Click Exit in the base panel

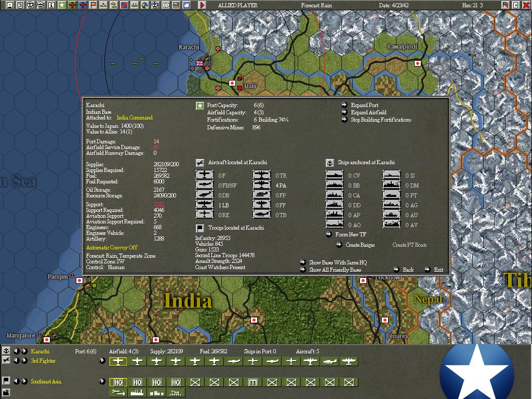[438, 270]
